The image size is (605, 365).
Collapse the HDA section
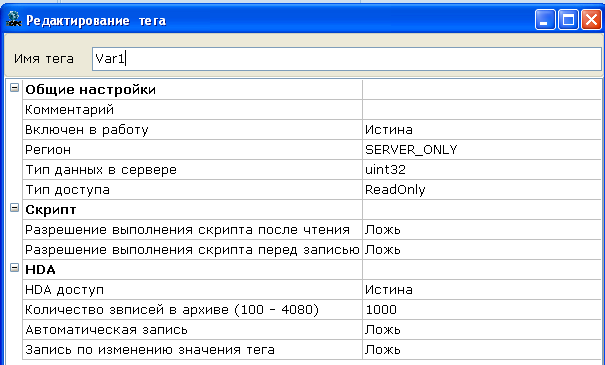[14, 268]
